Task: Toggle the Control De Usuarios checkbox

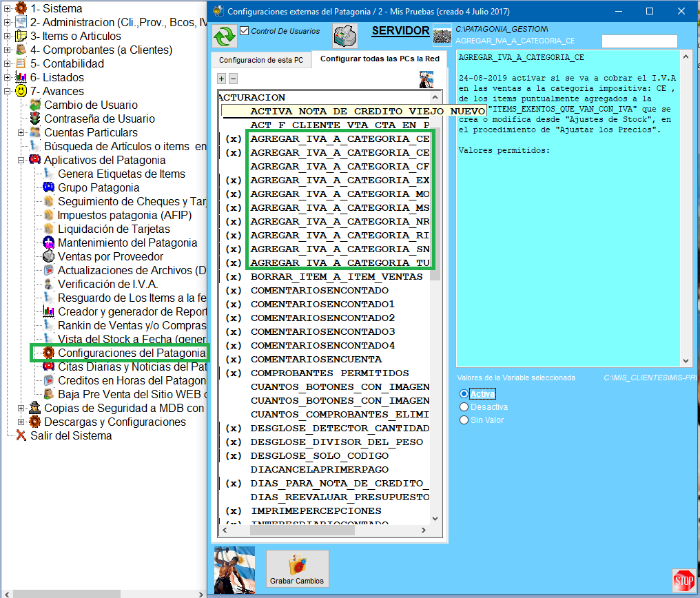Action: 244,31
